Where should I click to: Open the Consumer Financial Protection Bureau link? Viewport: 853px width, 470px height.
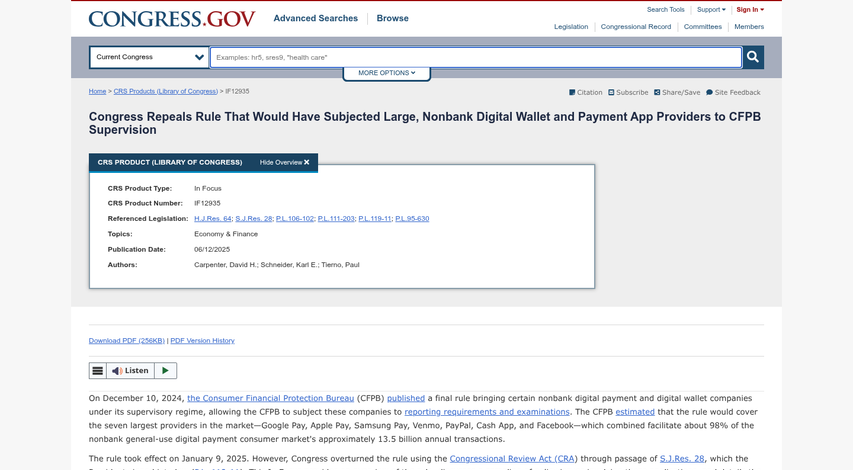pyautogui.click(x=270, y=398)
